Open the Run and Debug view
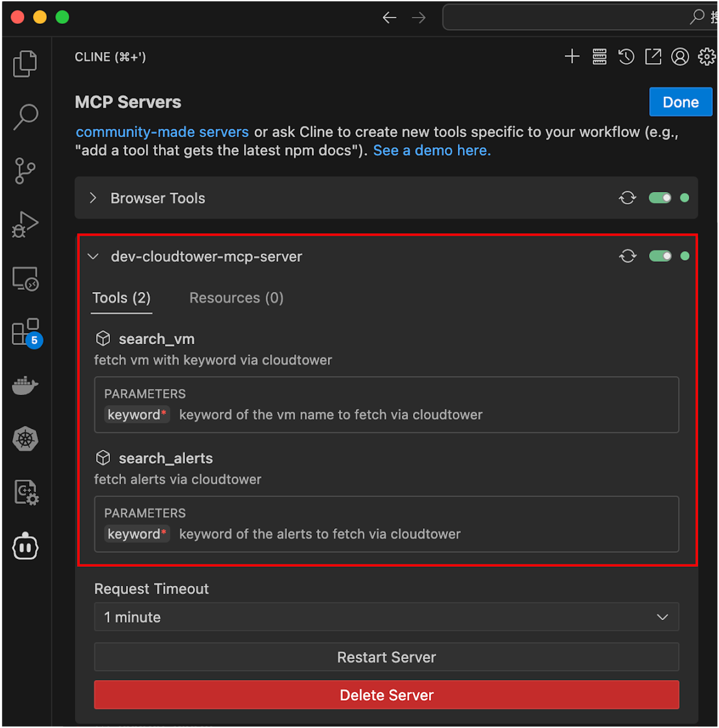 25,225
